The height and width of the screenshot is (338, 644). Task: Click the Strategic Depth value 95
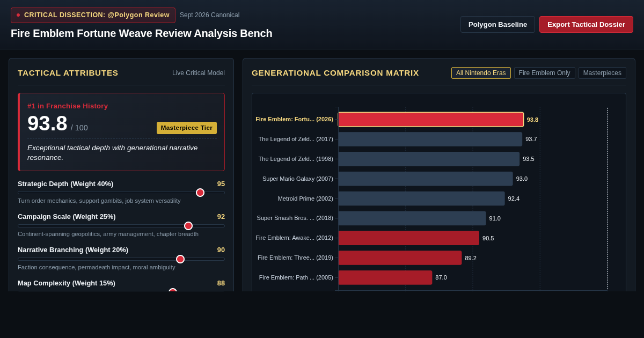[x=221, y=184]
